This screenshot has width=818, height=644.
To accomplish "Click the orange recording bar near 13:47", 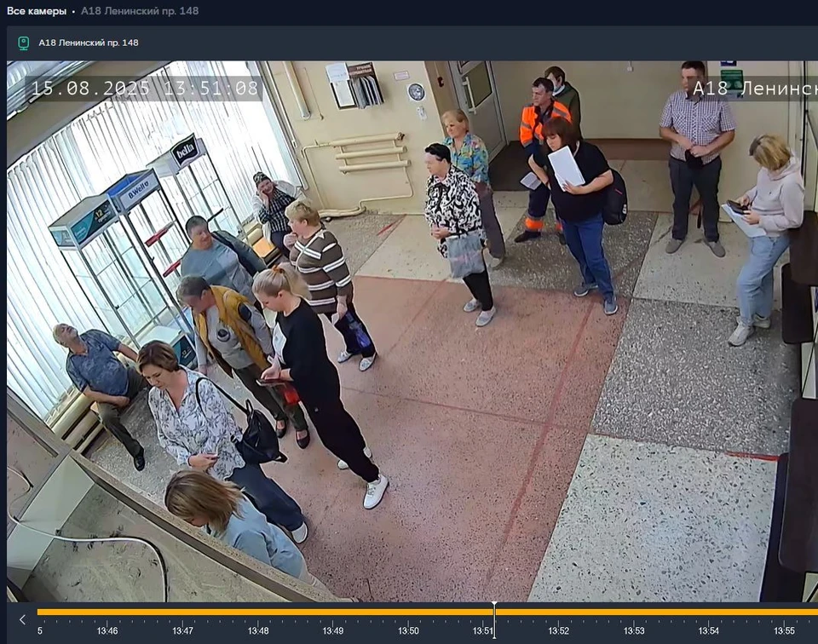I will [182, 612].
